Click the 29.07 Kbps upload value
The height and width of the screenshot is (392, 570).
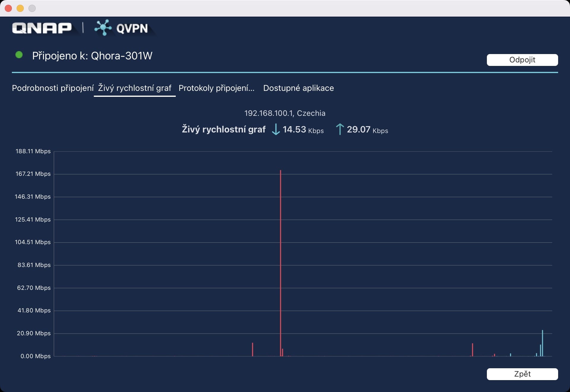tap(367, 130)
